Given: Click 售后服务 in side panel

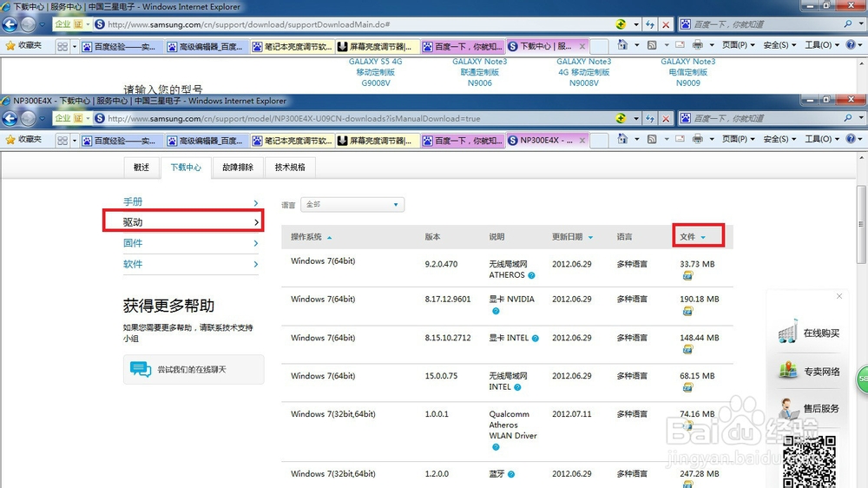Looking at the screenshot, I should pyautogui.click(x=809, y=408).
